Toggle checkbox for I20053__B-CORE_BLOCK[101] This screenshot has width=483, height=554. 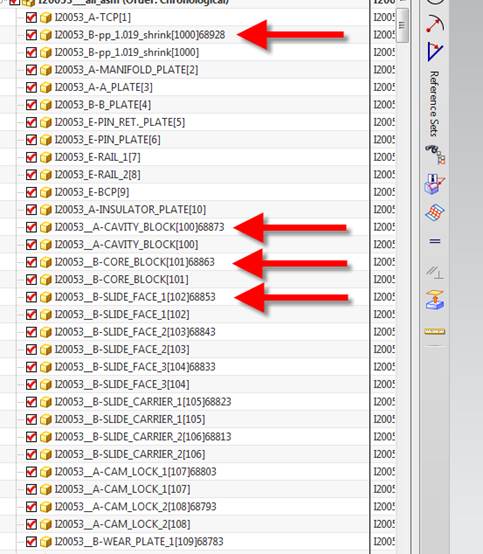(x=31, y=279)
